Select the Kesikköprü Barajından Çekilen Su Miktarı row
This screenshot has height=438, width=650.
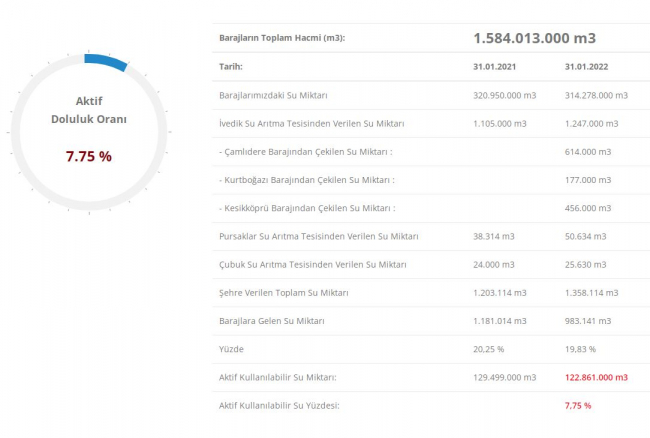(306, 208)
